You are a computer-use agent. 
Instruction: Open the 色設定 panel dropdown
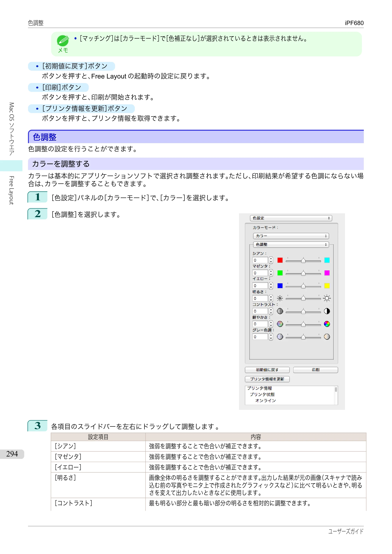pos(291,218)
